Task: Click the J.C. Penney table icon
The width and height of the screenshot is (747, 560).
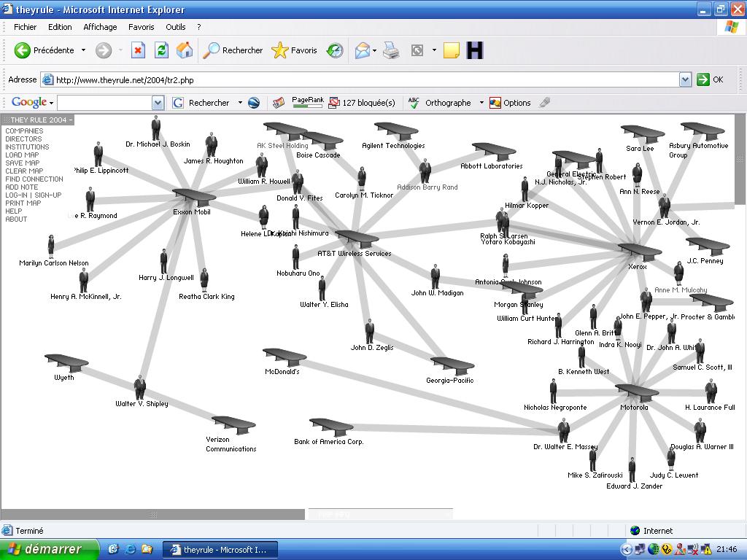Action: click(x=708, y=246)
